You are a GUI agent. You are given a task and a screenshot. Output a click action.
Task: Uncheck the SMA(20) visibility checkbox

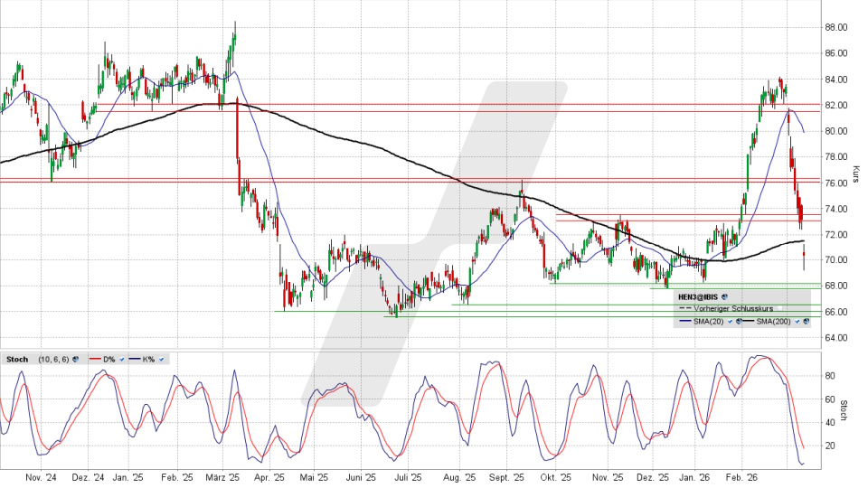730,321
